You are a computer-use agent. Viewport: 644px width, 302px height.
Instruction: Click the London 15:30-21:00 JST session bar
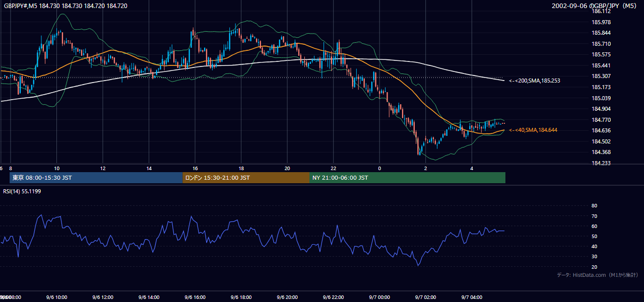pyautogui.click(x=246, y=178)
